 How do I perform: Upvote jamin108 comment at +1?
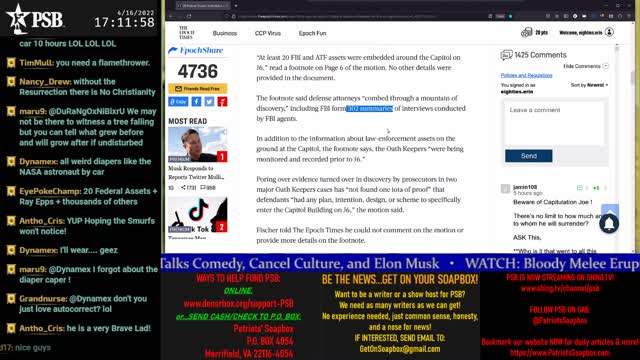[x=596, y=188]
